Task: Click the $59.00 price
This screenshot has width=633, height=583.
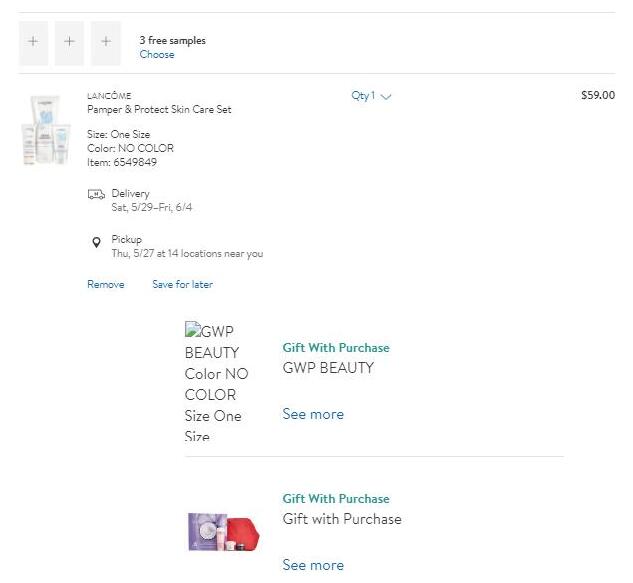Action: pos(598,95)
